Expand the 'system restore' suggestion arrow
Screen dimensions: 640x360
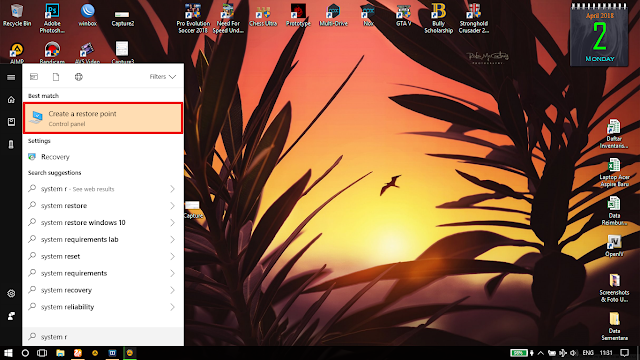coord(172,206)
